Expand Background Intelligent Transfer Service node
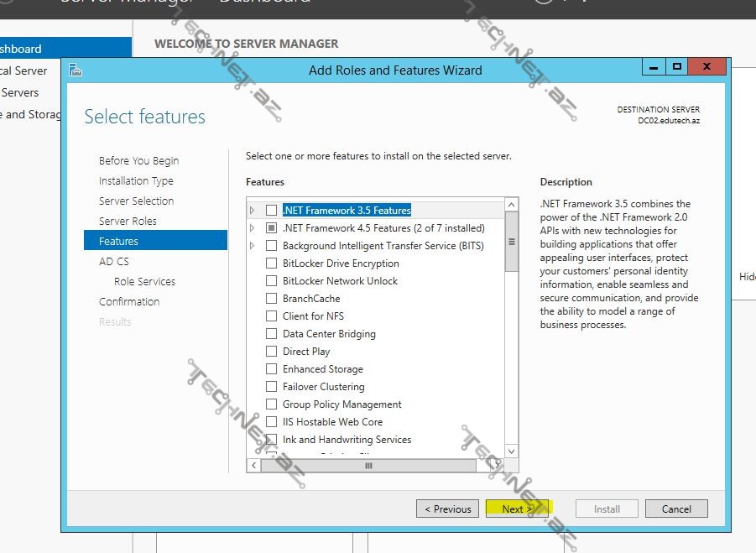 (x=252, y=246)
